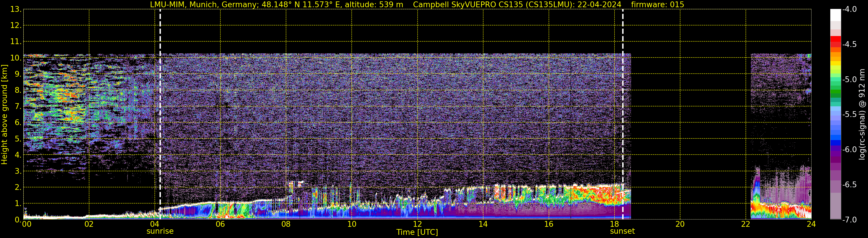The image size is (868, 238).
Task: Click the height axis tick label '8.'
Action: pos(18,90)
